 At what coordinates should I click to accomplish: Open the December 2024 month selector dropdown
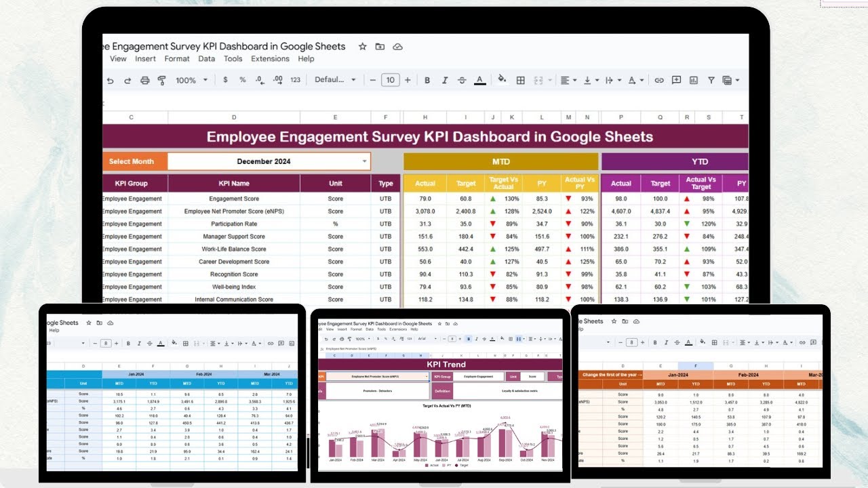point(365,161)
